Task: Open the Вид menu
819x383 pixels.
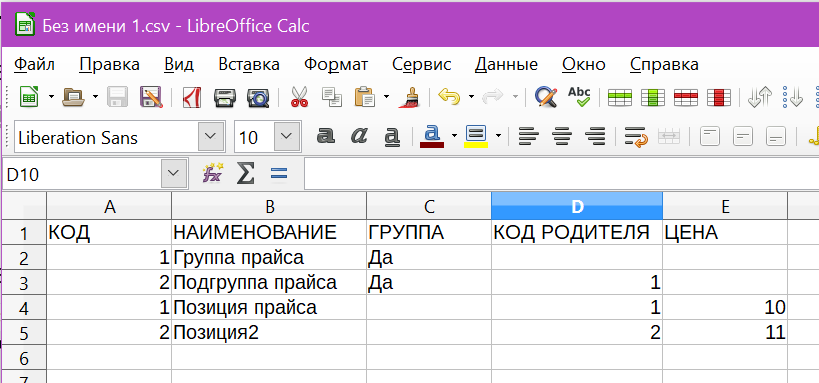Action: click(x=179, y=65)
